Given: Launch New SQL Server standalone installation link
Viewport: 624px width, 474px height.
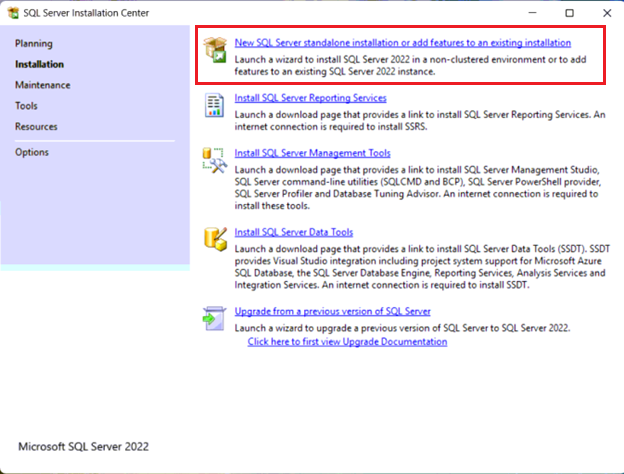Looking at the screenshot, I should tap(403, 43).
